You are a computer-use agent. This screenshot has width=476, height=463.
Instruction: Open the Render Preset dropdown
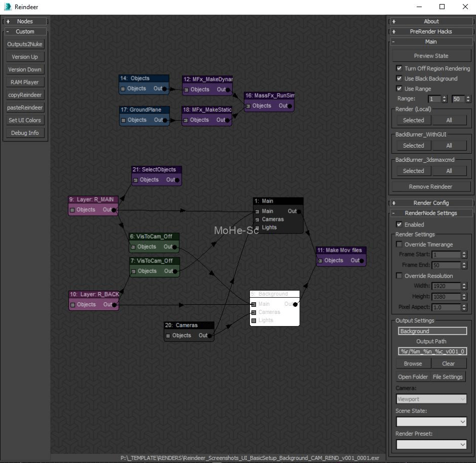click(431, 444)
